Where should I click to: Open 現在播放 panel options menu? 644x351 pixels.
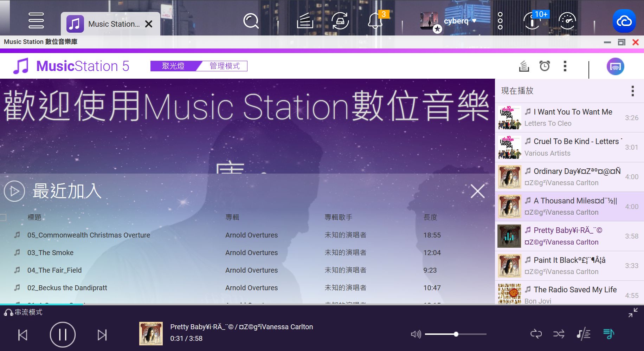(633, 91)
